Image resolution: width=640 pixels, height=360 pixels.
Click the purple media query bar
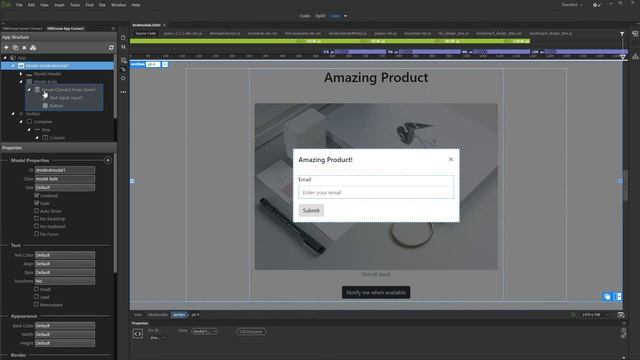point(476,52)
